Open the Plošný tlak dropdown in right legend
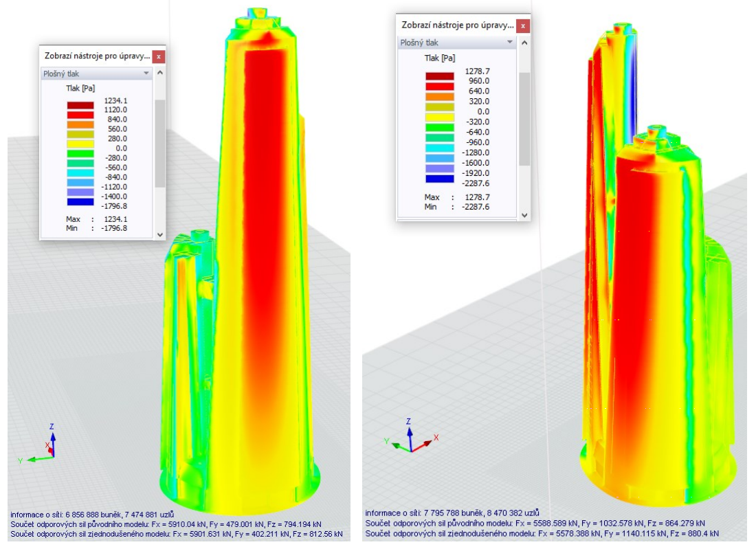756x549 pixels. pyautogui.click(x=509, y=41)
